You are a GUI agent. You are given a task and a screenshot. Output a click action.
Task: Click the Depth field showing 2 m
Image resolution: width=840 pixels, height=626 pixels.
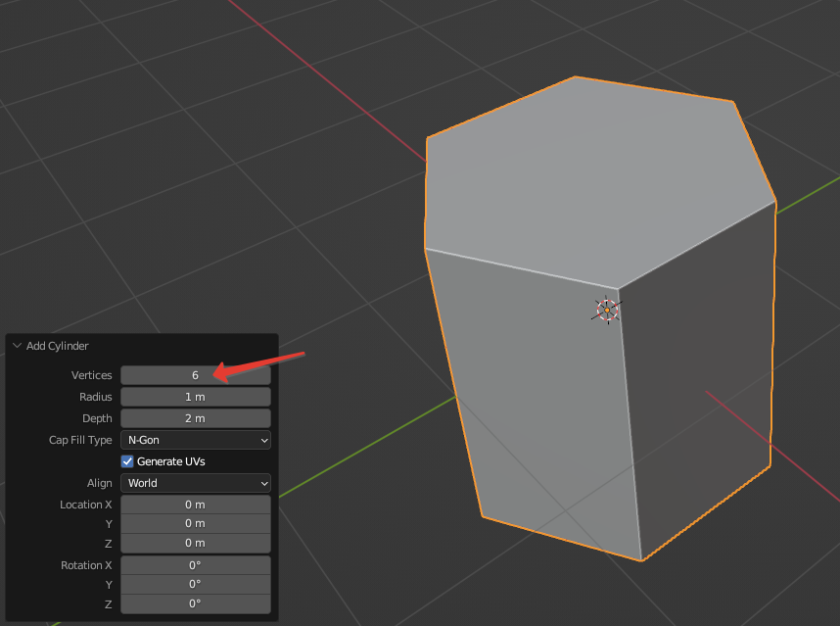point(196,418)
